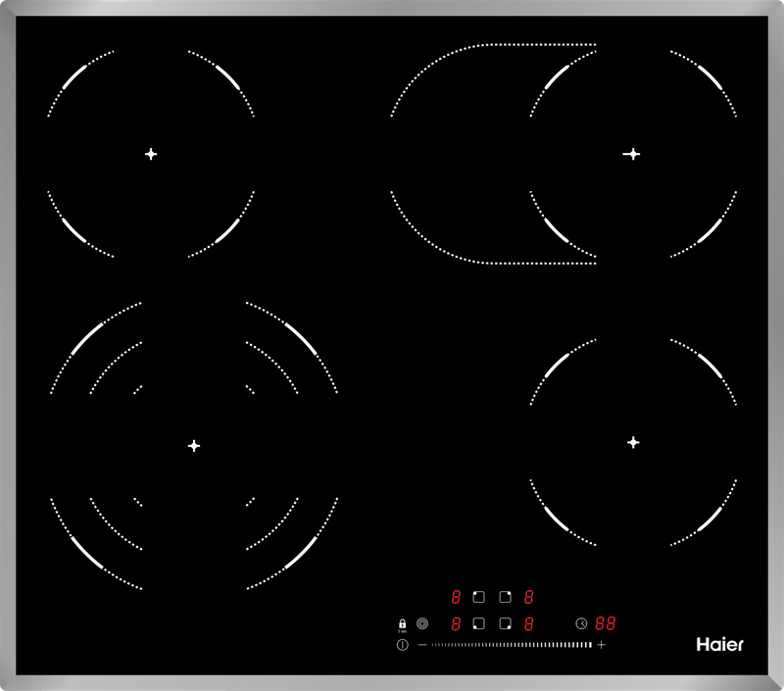Click the Haier brand logo
The width and height of the screenshot is (784, 691).
click(x=719, y=644)
